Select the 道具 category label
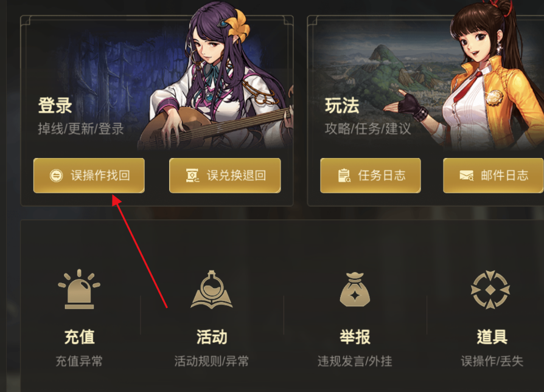The image size is (544, 392). (492, 337)
